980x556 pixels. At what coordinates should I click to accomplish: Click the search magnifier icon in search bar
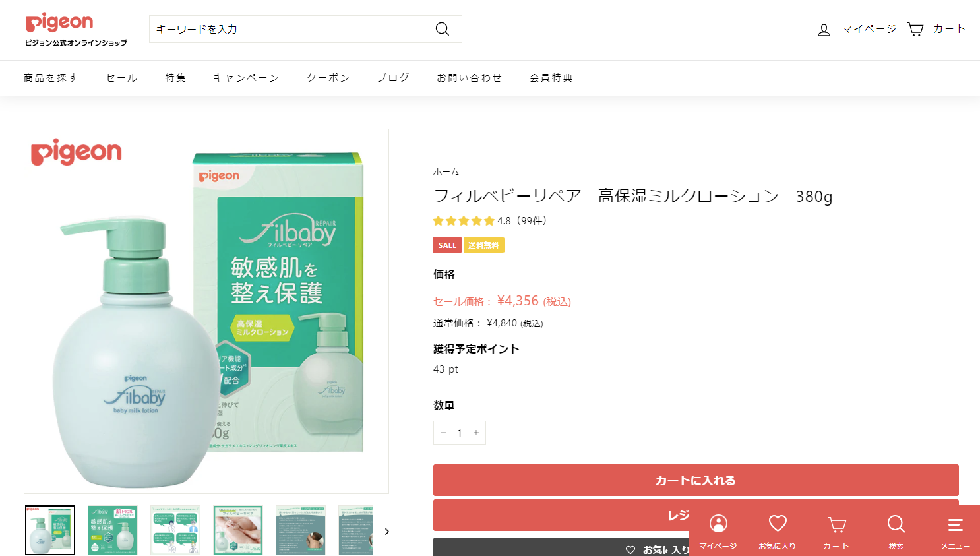(x=443, y=29)
